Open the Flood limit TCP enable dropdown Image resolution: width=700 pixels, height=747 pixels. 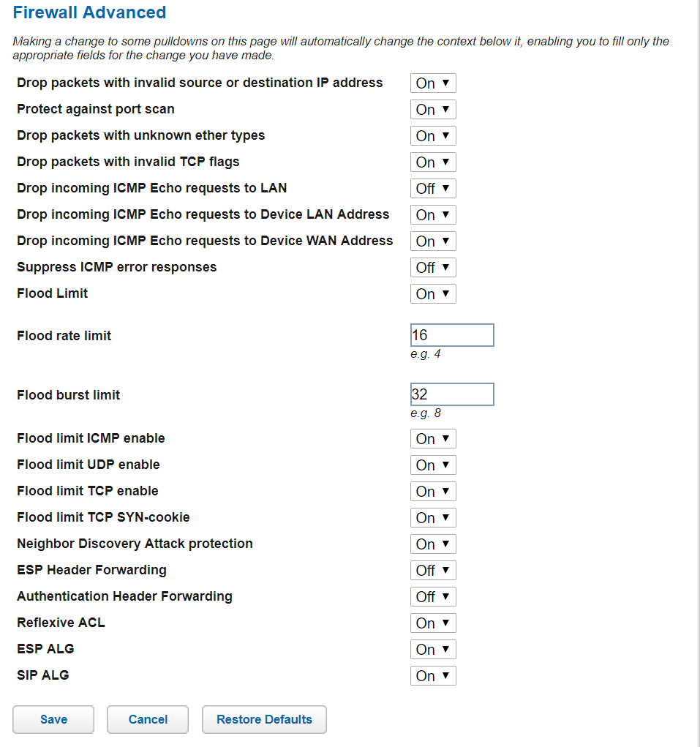432,491
